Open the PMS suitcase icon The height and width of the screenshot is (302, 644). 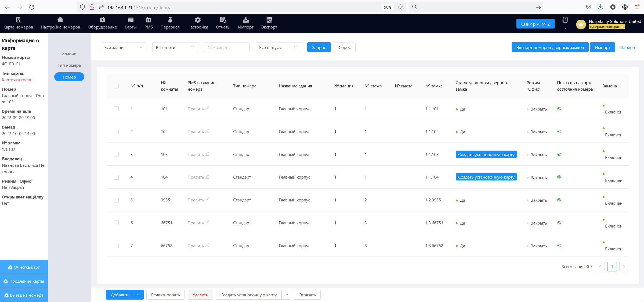pyautogui.click(x=149, y=20)
